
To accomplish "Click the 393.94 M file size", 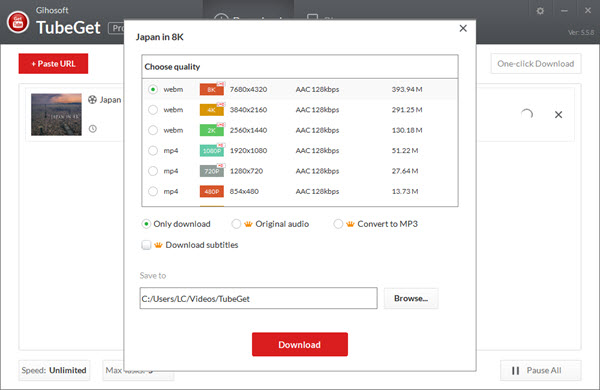I will 407,90.
